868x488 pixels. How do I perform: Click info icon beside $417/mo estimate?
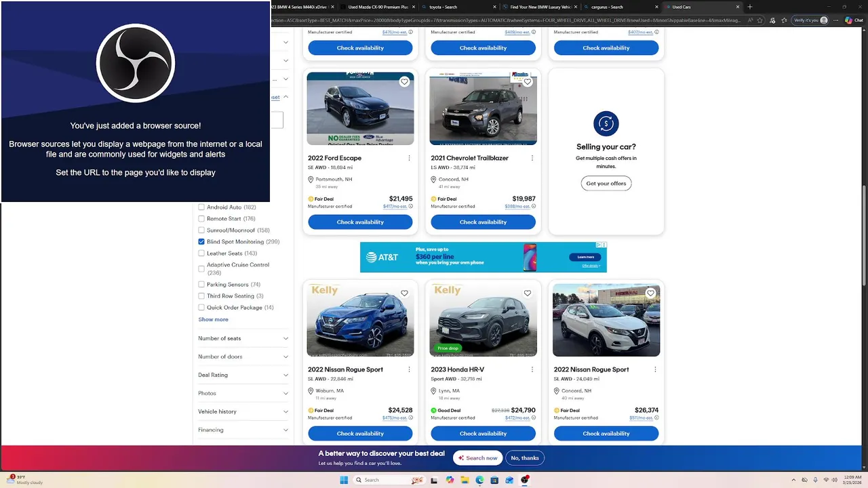coord(410,206)
